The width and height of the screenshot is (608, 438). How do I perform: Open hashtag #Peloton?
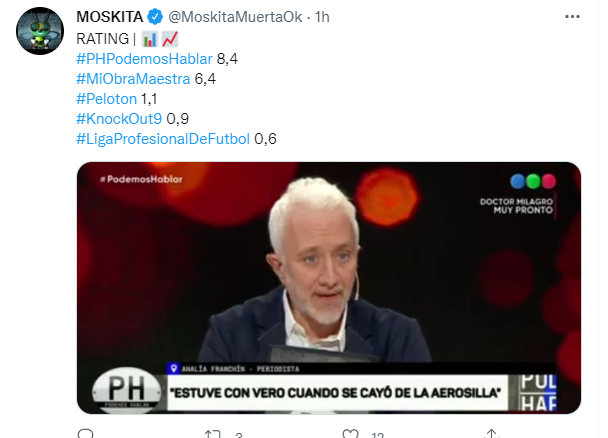click(107, 99)
